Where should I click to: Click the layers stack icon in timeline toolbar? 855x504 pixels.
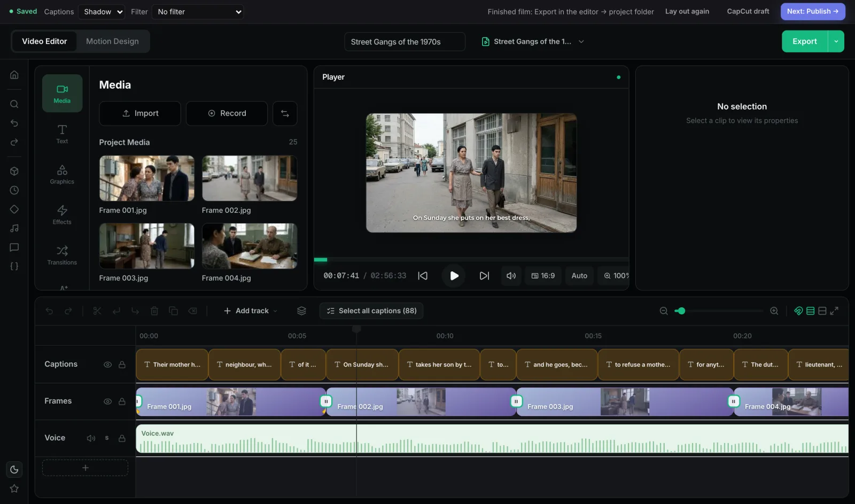tap(301, 311)
